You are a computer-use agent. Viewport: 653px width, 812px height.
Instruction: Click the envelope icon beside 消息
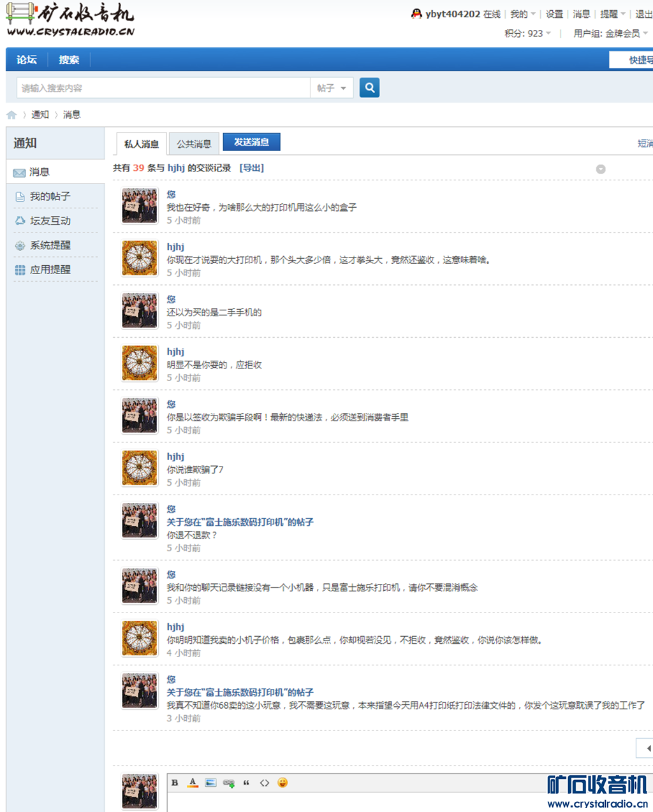click(19, 173)
